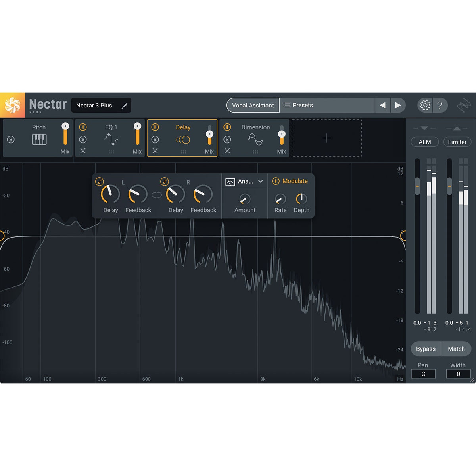476x476 pixels.
Task: Click the Match button
Action: [x=456, y=349]
